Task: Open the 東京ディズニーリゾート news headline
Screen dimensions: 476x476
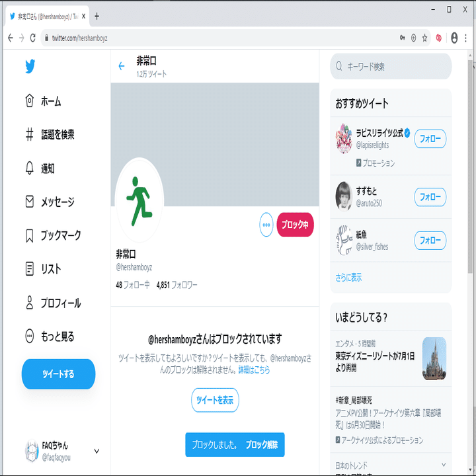Action: (x=375, y=362)
